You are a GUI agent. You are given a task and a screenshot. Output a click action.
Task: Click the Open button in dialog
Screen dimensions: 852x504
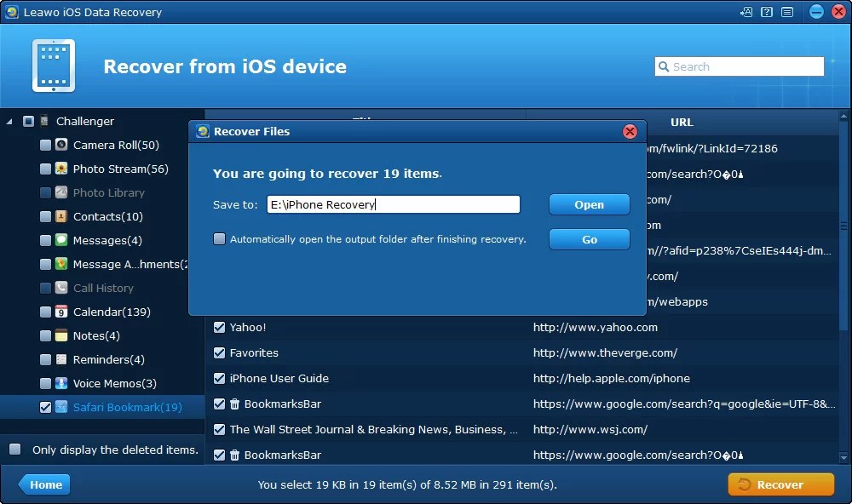[589, 204]
